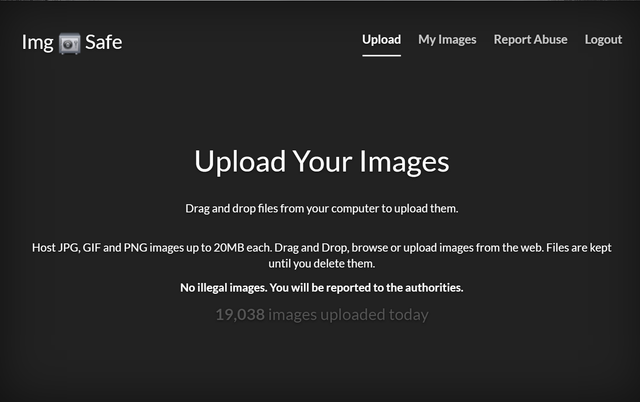The width and height of the screenshot is (640, 402).
Task: Click the safe icon in the logo
Action: click(x=69, y=43)
